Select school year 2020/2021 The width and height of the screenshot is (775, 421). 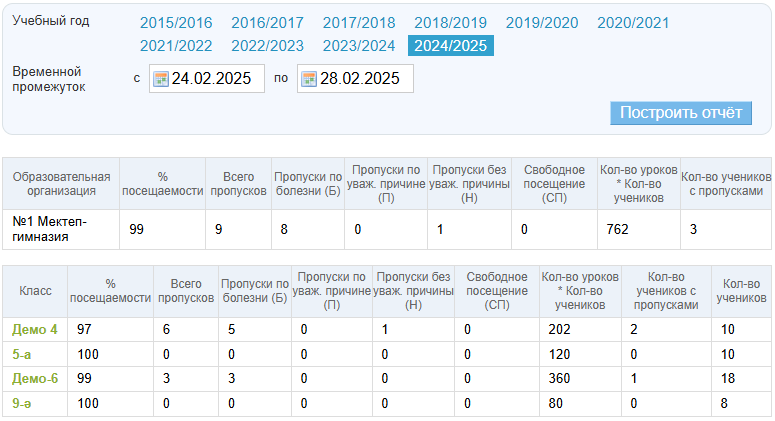(x=633, y=23)
